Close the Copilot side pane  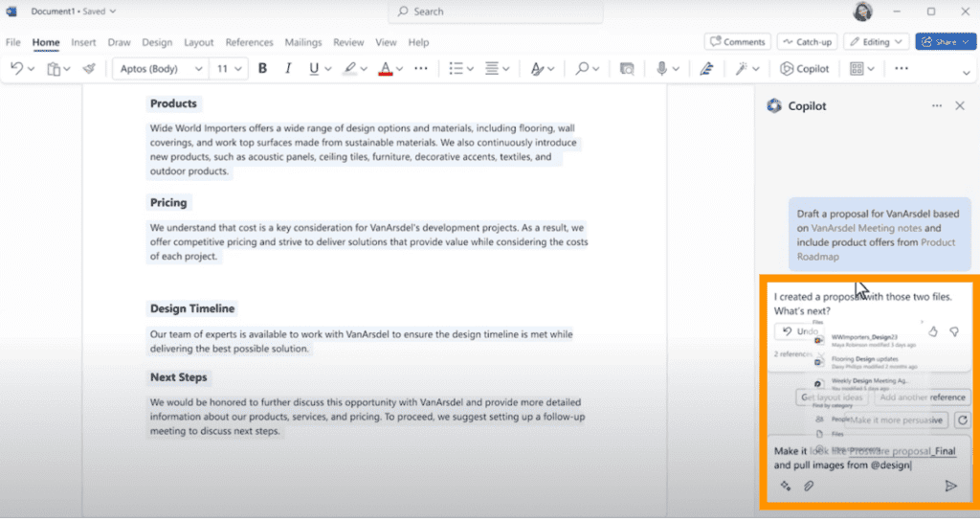pos(960,106)
